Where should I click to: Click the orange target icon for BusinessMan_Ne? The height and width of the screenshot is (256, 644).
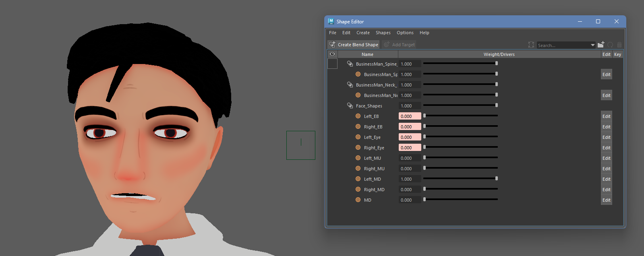(x=358, y=95)
